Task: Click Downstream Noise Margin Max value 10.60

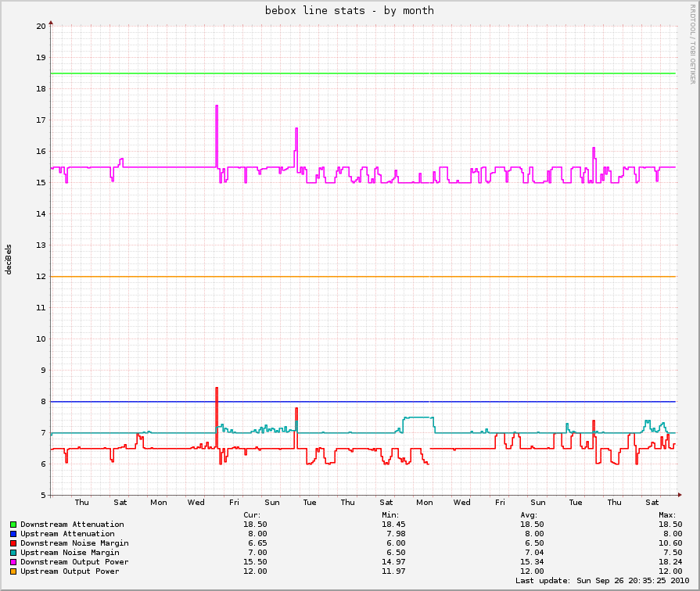Action: click(x=670, y=543)
